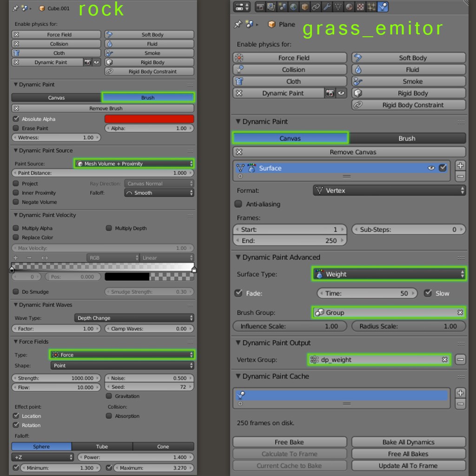Viewport: 476px width, 476px height.
Task: Select the Canvas tab on the rock
Action: (x=56, y=98)
